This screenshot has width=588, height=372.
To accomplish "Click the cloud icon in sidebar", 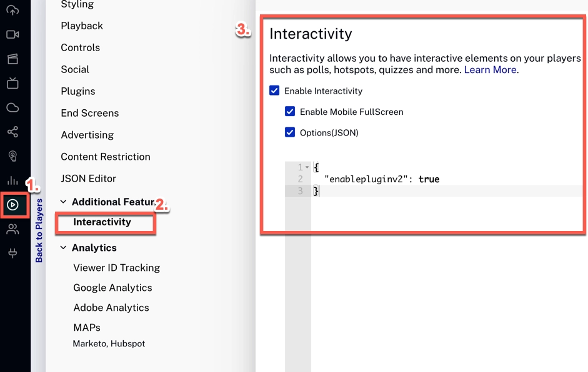I will click(12, 107).
